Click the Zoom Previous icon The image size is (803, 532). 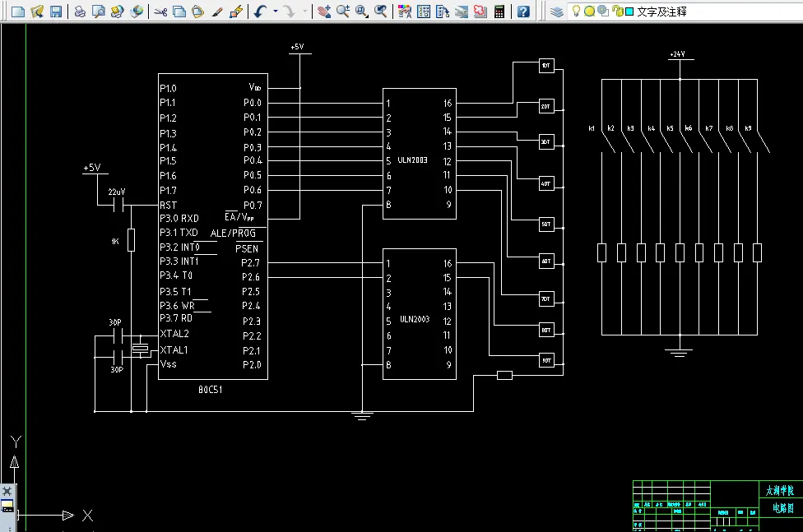380,12
